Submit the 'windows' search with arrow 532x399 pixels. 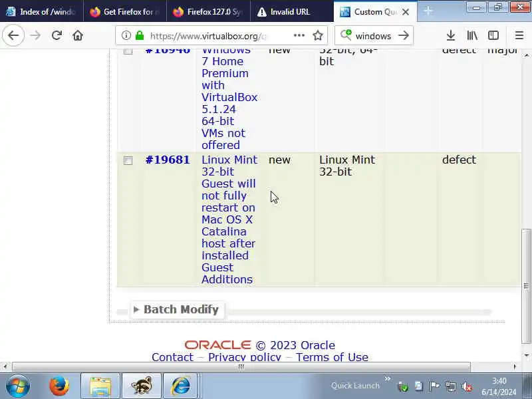click(404, 35)
